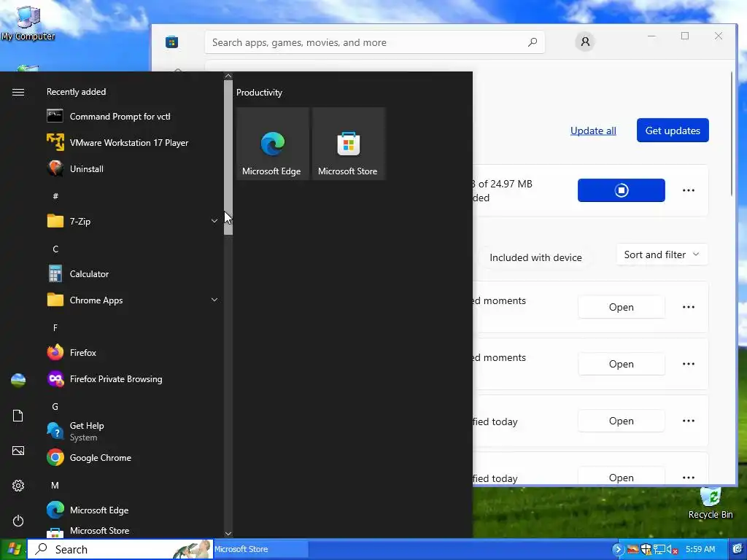Open Settings gear in the Start sidebar
This screenshot has height=560, width=747.
coord(18,486)
